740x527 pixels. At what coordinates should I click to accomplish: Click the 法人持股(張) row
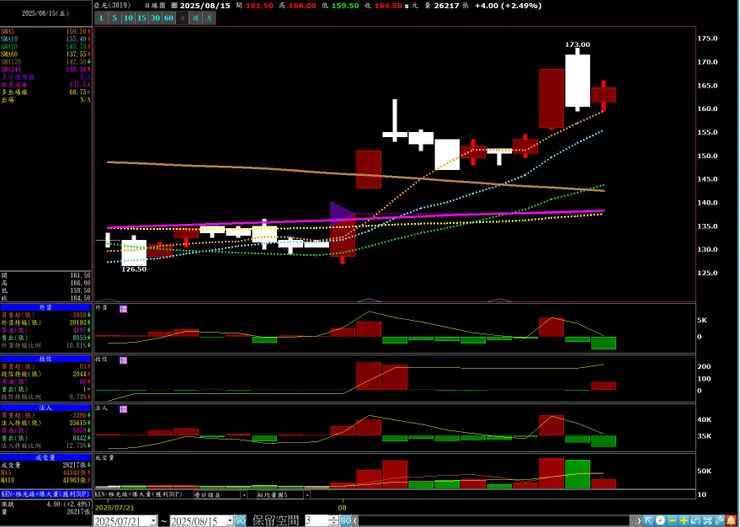point(46,423)
